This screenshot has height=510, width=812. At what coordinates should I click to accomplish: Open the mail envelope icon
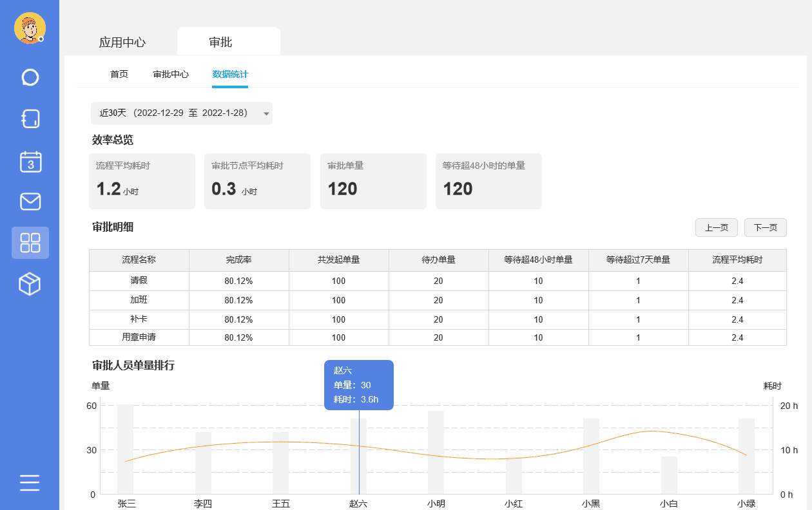pyautogui.click(x=30, y=202)
